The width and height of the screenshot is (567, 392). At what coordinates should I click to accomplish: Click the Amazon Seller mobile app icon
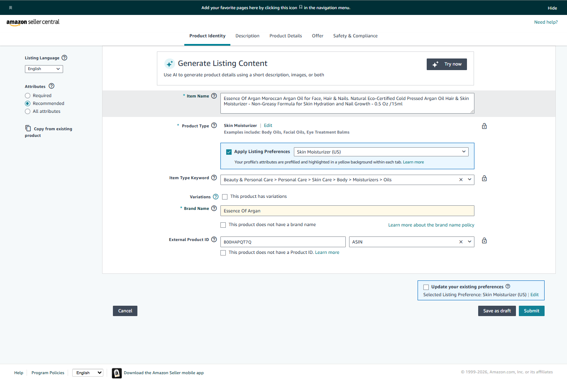click(x=117, y=373)
